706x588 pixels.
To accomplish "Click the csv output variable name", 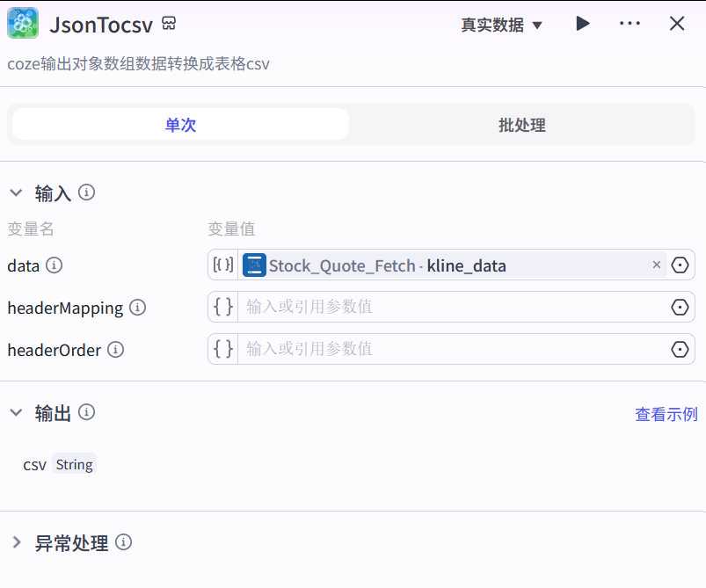I will [x=34, y=465].
